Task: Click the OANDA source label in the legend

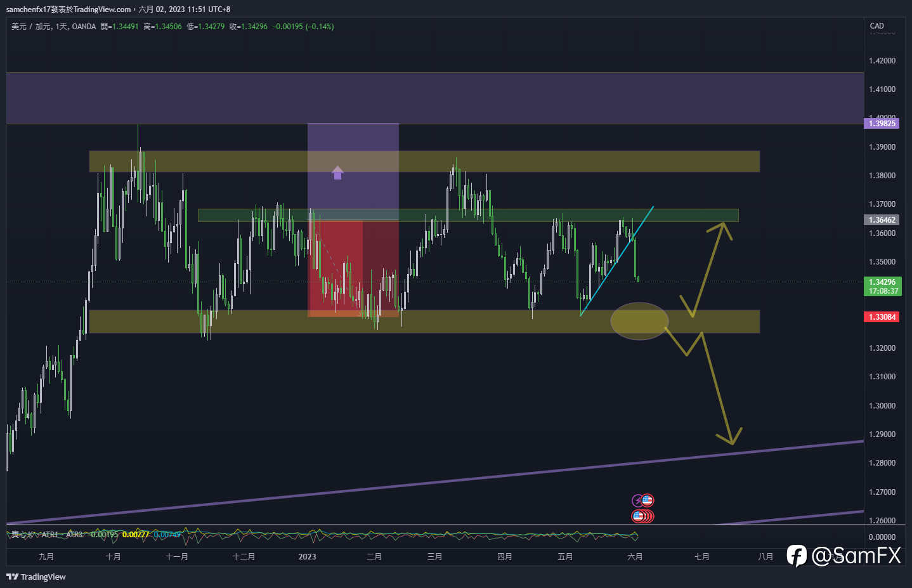Action: click(84, 27)
